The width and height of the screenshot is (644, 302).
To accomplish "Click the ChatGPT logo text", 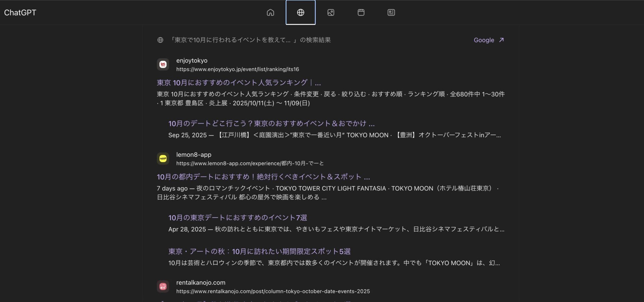I will pyautogui.click(x=20, y=12).
